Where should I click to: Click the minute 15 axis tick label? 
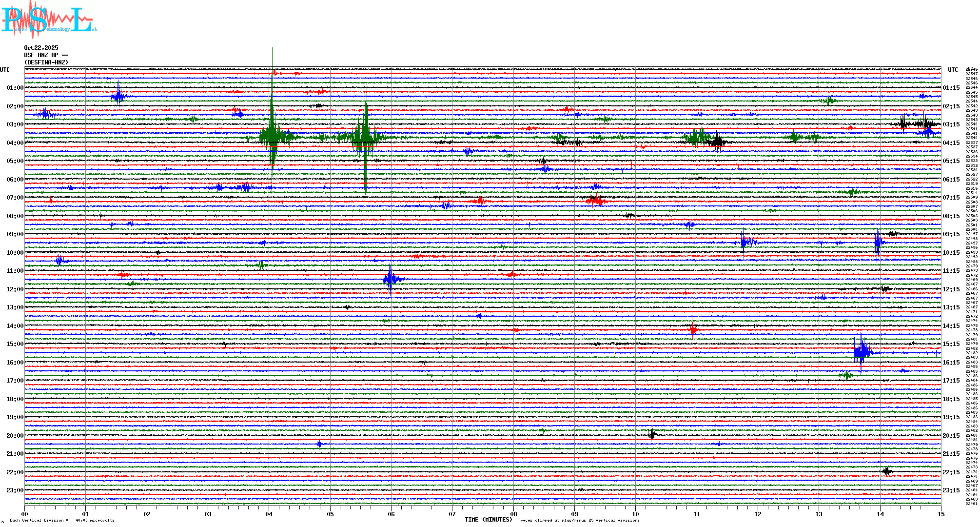coord(941,514)
